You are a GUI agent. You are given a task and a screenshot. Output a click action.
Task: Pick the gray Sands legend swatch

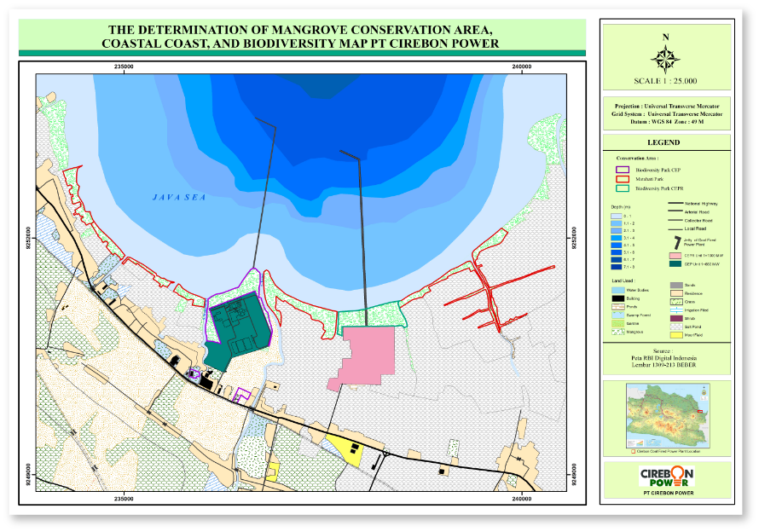click(x=676, y=285)
